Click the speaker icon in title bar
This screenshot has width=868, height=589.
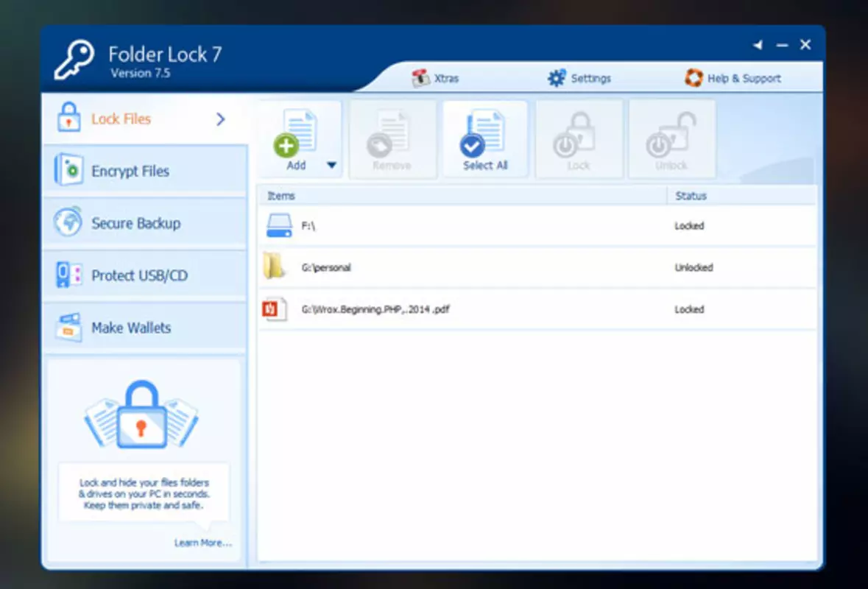point(758,45)
